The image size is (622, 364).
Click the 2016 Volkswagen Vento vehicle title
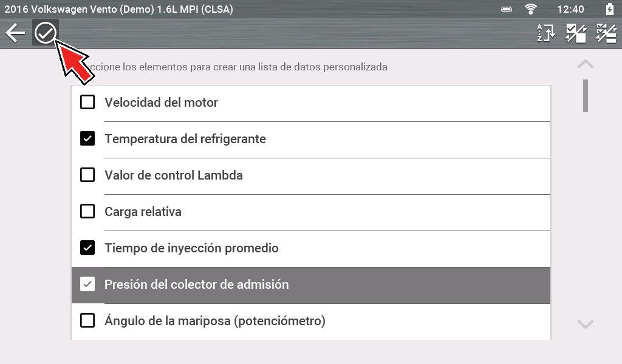point(118,9)
